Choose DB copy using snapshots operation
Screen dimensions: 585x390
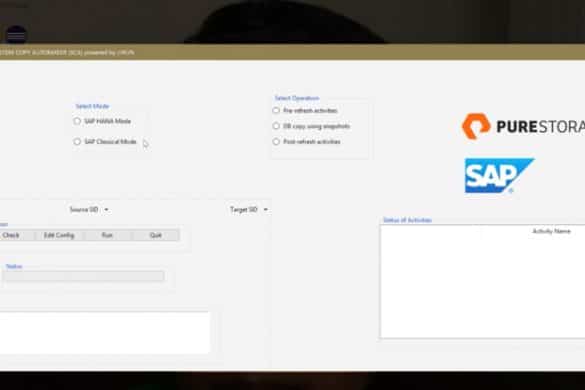(x=276, y=126)
